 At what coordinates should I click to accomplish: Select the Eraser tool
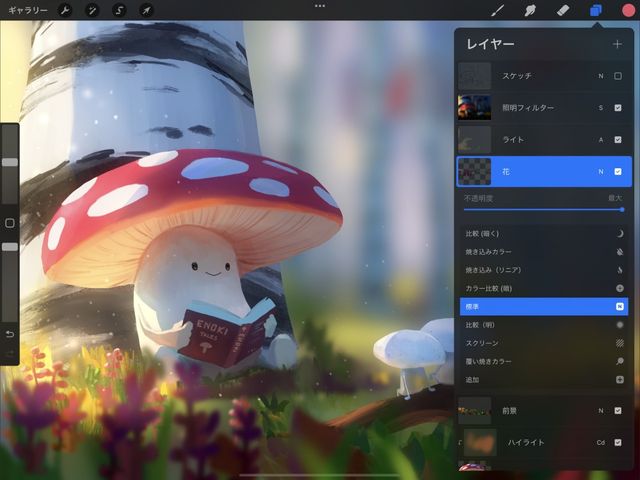(x=563, y=10)
